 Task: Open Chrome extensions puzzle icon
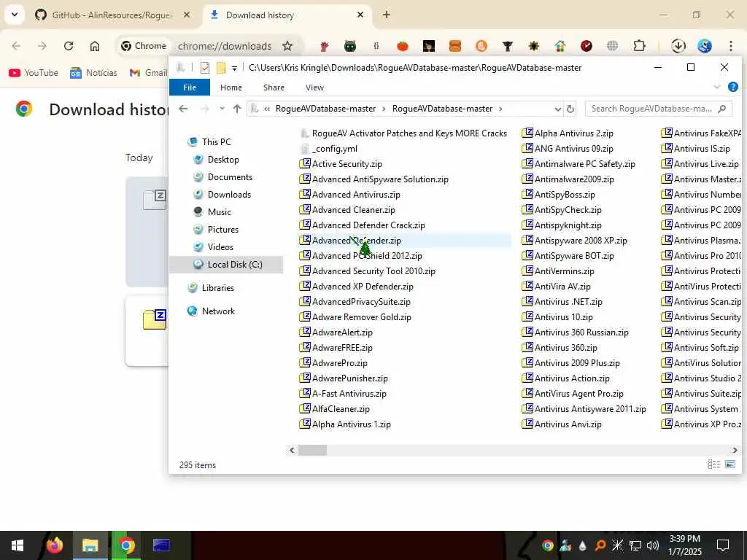pyautogui.click(x=639, y=46)
